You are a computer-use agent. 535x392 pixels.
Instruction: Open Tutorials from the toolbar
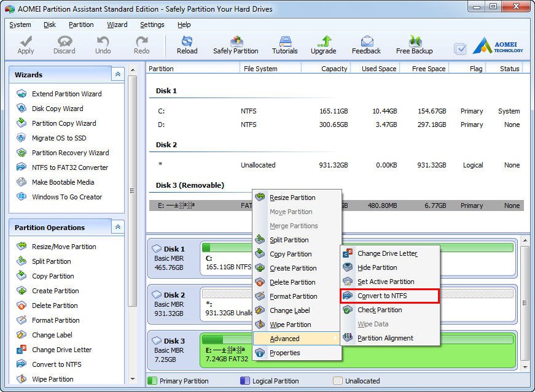pos(285,44)
